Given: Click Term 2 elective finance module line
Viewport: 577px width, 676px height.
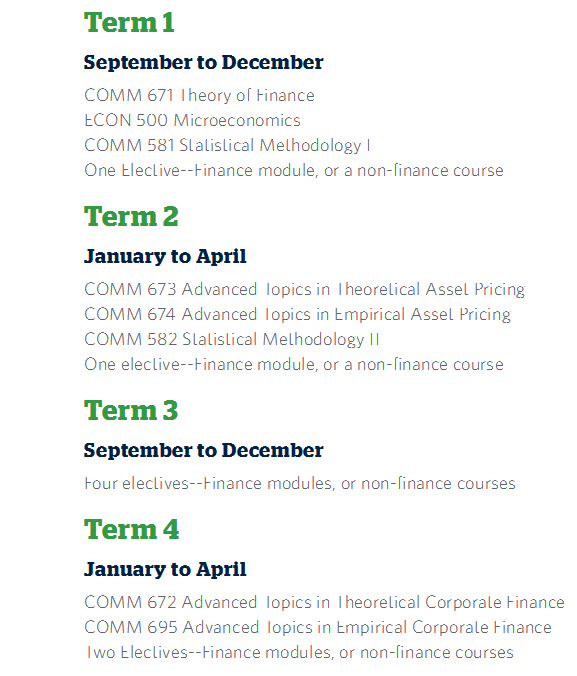Looking at the screenshot, I should [294, 365].
